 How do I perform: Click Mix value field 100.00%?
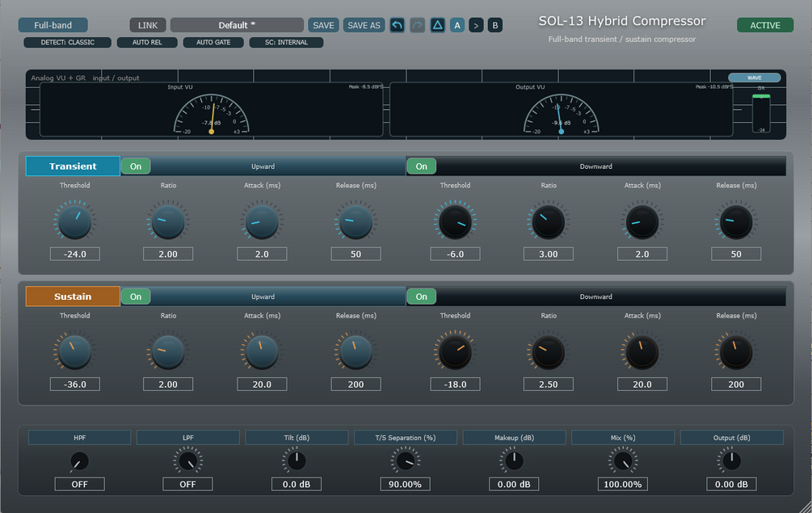pos(622,484)
